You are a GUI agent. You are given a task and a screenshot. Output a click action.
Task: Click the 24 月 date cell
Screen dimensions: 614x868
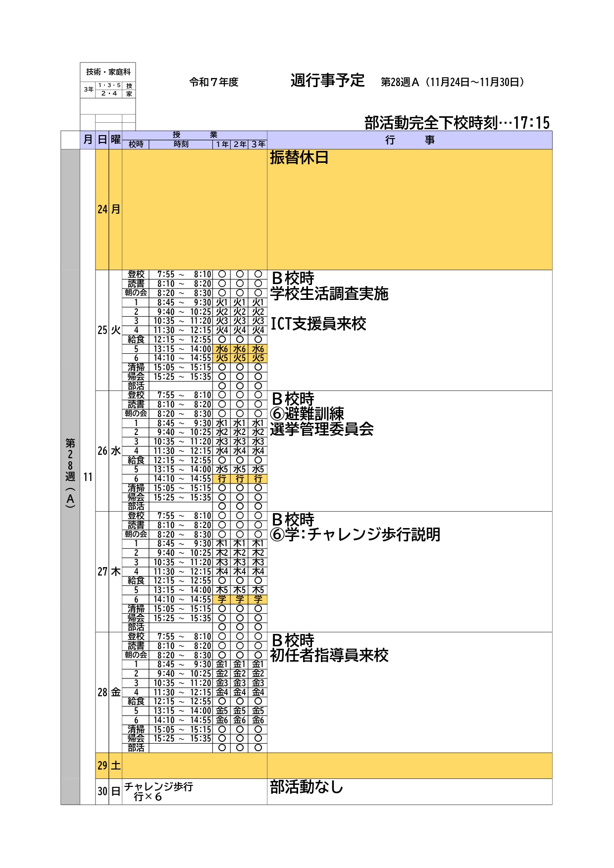tap(108, 209)
